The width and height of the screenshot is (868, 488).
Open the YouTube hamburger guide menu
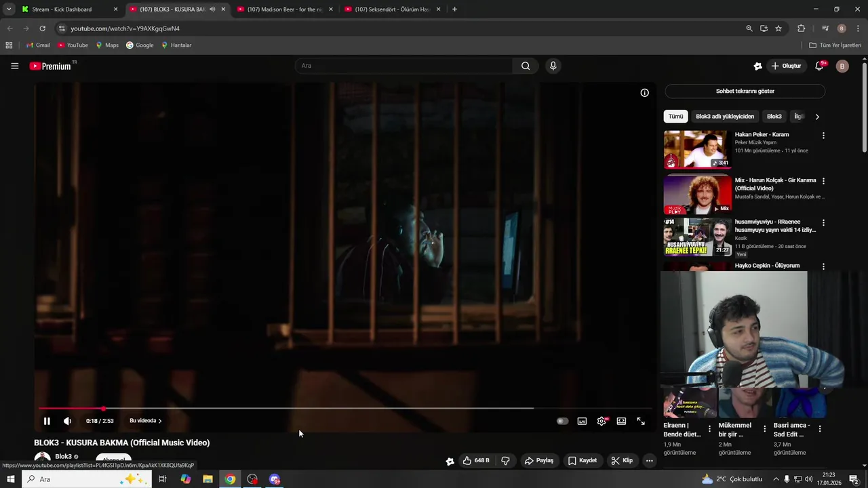pos(14,66)
